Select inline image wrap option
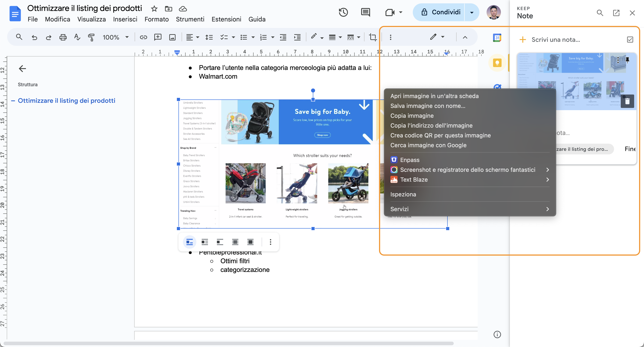 (189, 242)
